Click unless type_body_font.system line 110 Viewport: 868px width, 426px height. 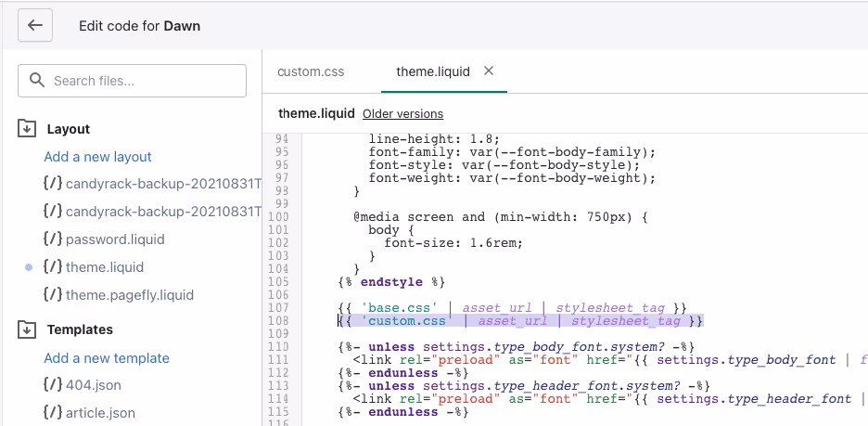[x=516, y=347]
